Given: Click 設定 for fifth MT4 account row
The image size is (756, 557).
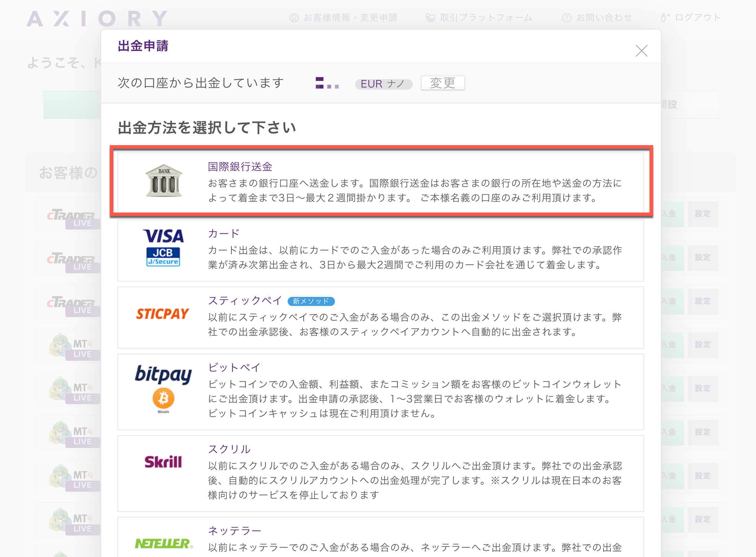Looking at the screenshot, I should [x=703, y=519].
